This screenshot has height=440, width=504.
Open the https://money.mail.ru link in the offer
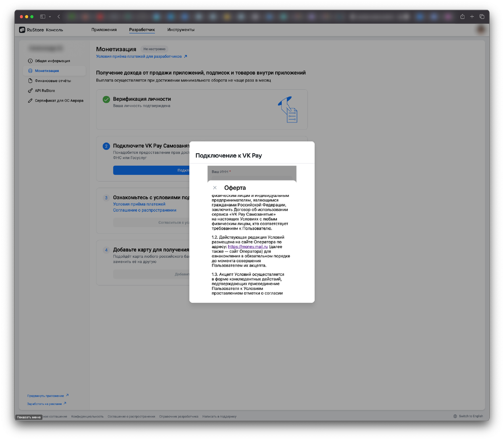(248, 247)
